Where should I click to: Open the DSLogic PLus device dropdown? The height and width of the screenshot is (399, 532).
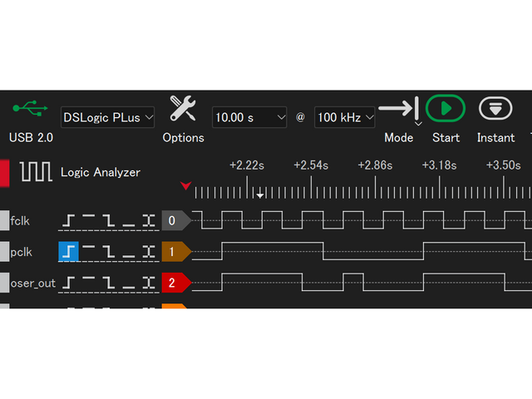108,117
